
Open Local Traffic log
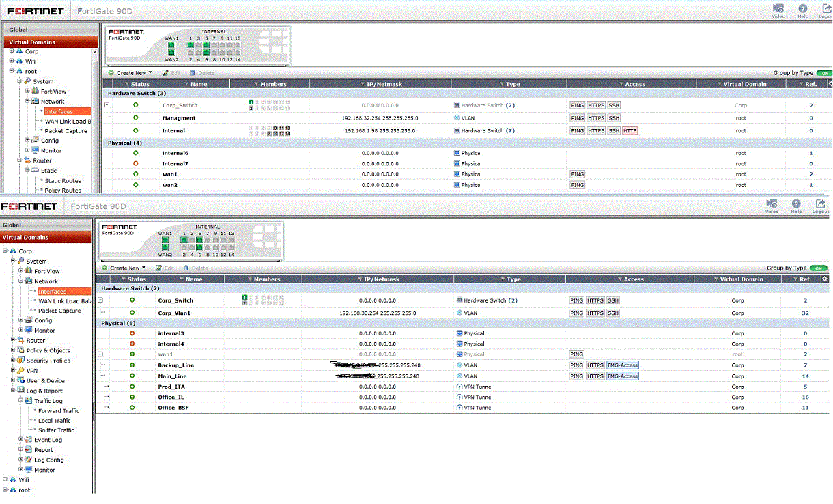[x=55, y=421]
